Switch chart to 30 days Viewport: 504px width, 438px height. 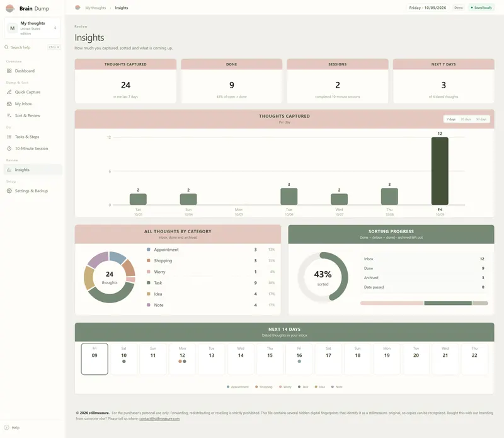pyautogui.click(x=466, y=119)
